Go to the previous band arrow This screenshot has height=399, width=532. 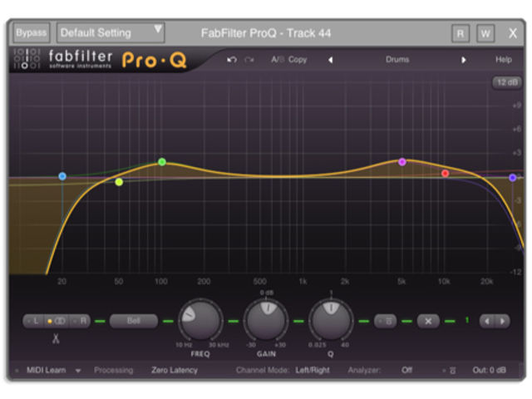487,321
